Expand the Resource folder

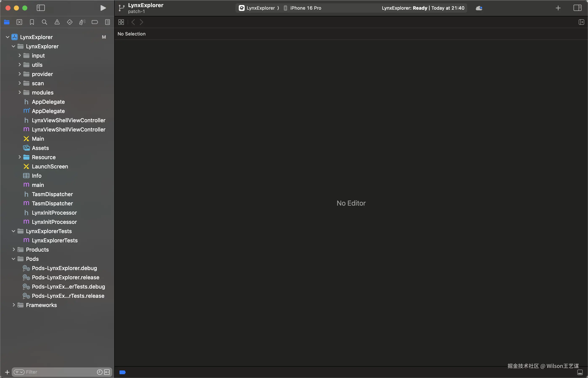point(20,157)
